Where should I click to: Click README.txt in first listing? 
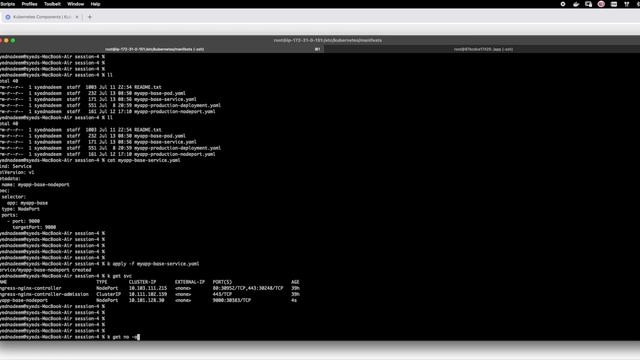pos(148,87)
